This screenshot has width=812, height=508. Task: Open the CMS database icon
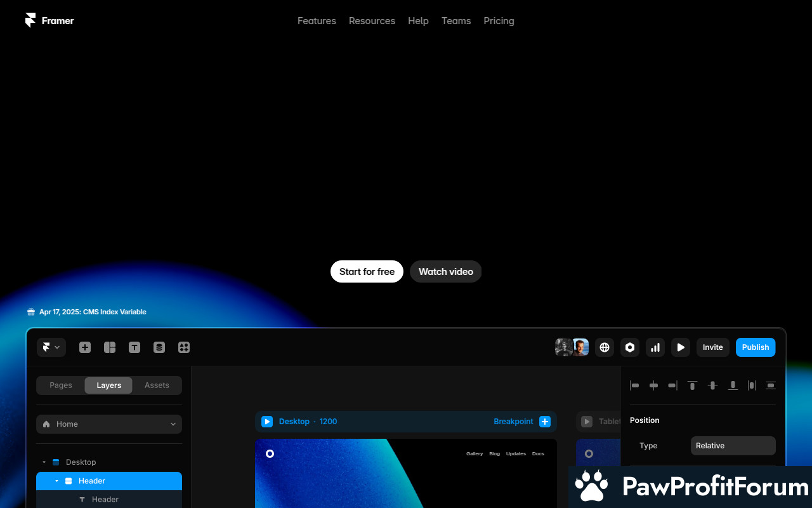point(159,347)
